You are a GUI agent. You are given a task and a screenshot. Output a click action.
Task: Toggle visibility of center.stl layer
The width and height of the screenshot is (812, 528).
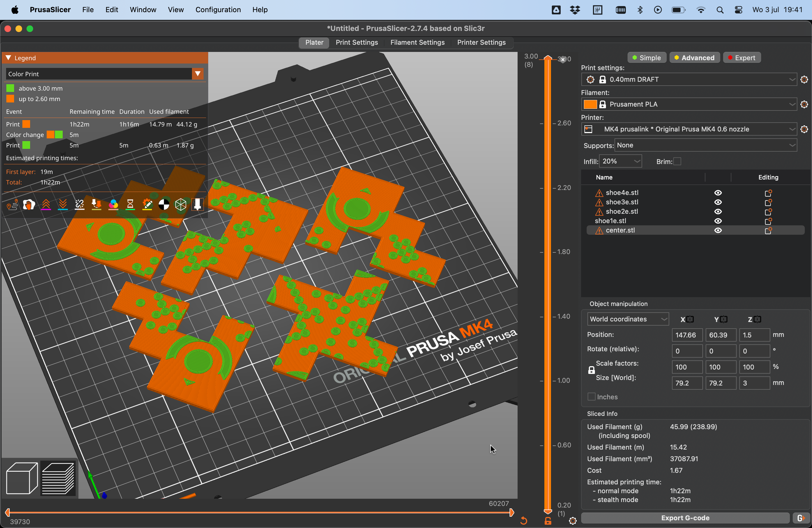coord(718,230)
